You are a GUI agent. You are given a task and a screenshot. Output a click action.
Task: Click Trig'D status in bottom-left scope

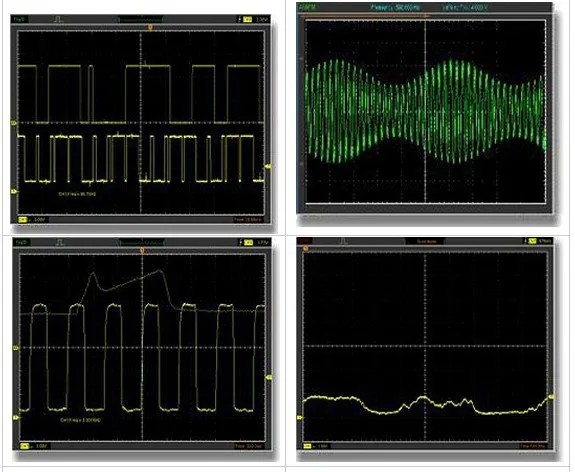point(21,242)
